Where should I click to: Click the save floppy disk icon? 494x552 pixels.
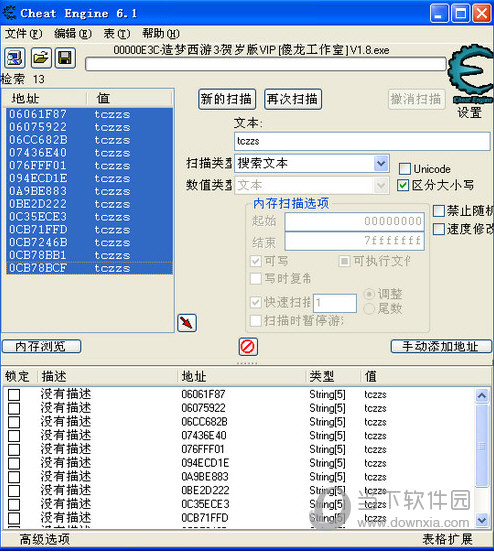click(65, 58)
